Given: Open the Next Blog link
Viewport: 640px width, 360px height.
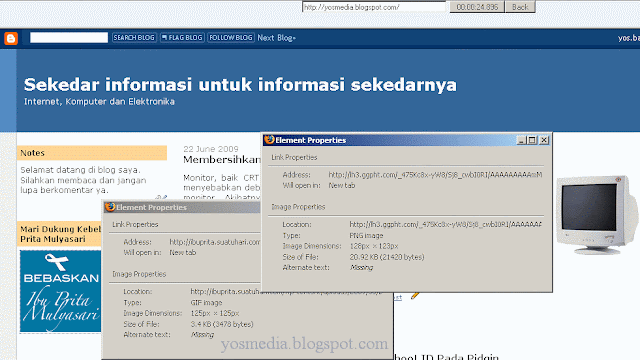Looking at the screenshot, I should (276, 38).
